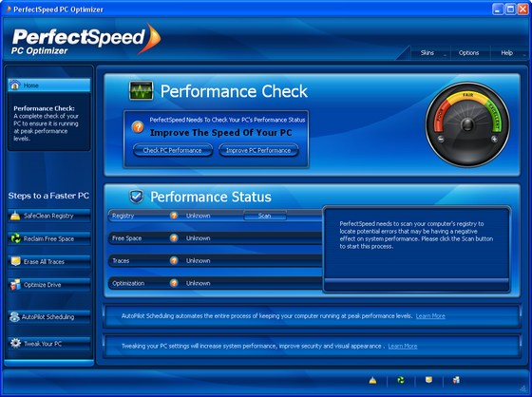Open Tweak Your PC
The image size is (532, 397).
click(49, 344)
